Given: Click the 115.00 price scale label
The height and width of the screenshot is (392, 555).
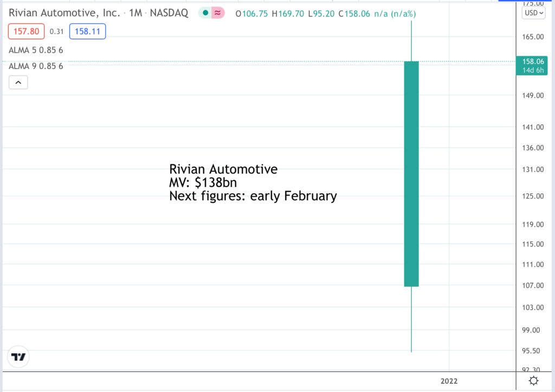Looking at the screenshot, I should [x=533, y=245].
